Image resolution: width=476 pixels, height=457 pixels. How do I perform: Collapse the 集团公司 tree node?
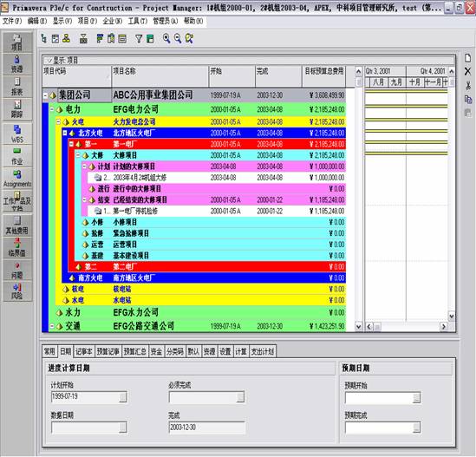45,95
